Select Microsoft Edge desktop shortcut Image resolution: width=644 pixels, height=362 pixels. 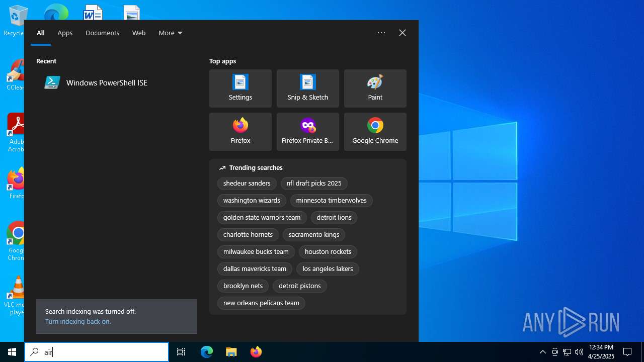(x=56, y=13)
